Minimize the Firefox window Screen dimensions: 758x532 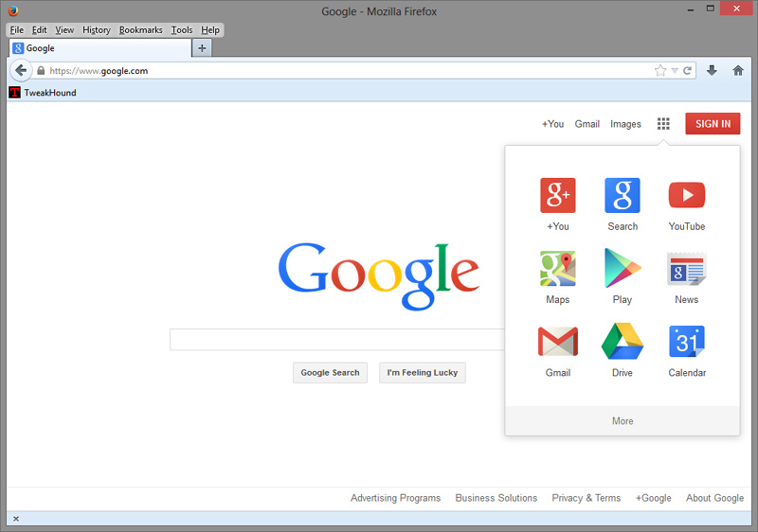(x=691, y=9)
